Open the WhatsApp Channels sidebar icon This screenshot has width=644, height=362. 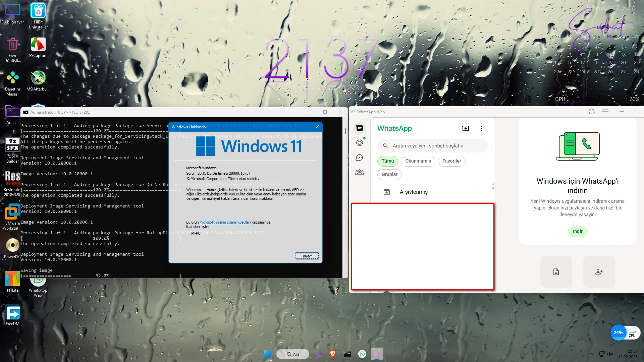coord(359,158)
